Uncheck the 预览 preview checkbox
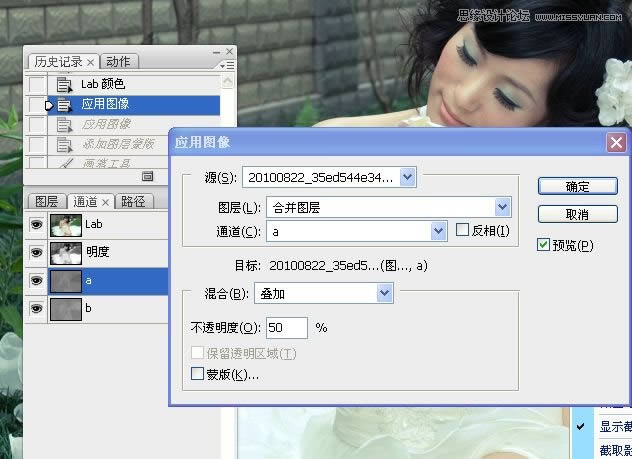Screen dimensions: 632x459 [543, 245]
